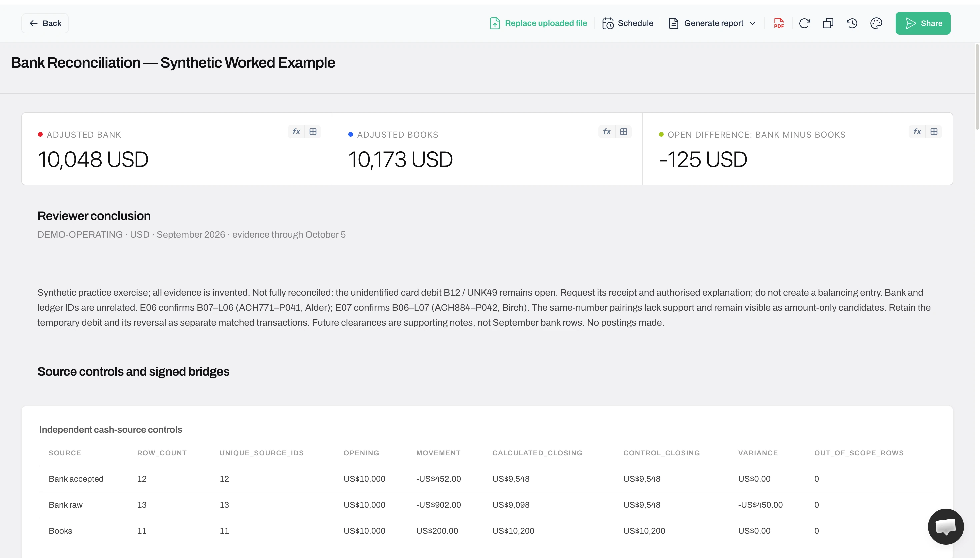The width and height of the screenshot is (980, 558).
Task: Click the Independent cash-source controls title
Action: click(x=110, y=430)
